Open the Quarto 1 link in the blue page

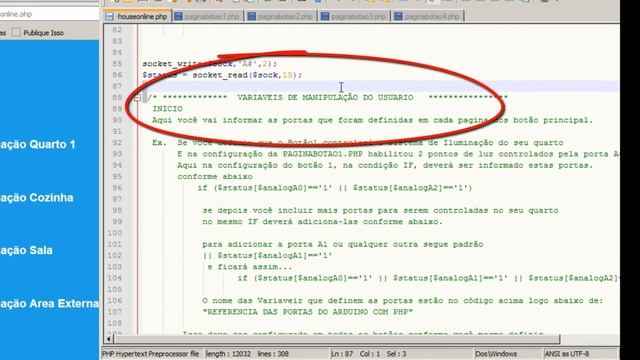tap(38, 144)
